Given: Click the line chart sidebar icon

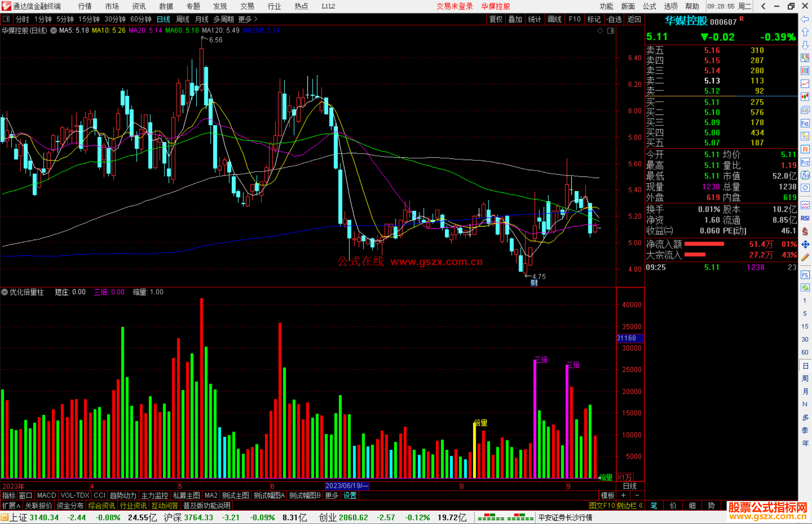Looking at the screenshot, I should pos(805,83).
